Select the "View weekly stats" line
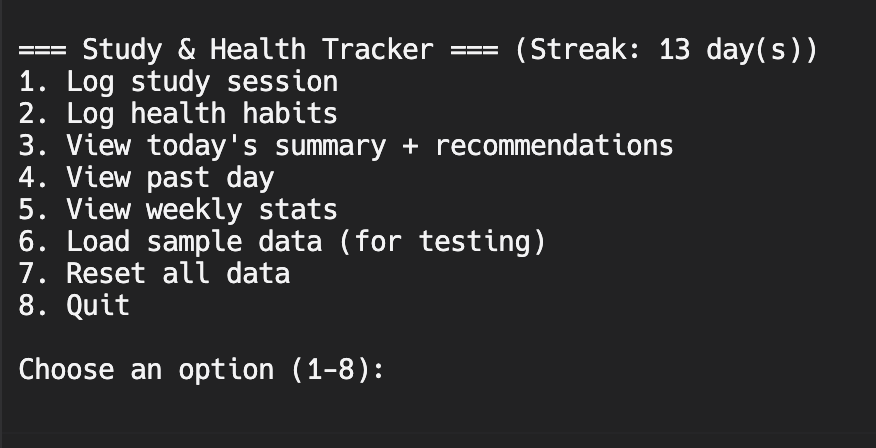Screen dimensions: 876x448 (178, 210)
